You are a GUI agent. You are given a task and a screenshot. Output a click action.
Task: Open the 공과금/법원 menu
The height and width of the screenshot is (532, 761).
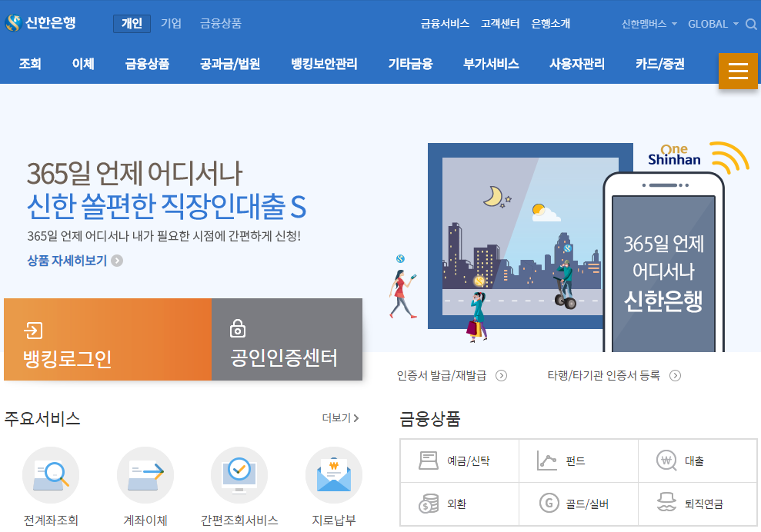pos(230,64)
